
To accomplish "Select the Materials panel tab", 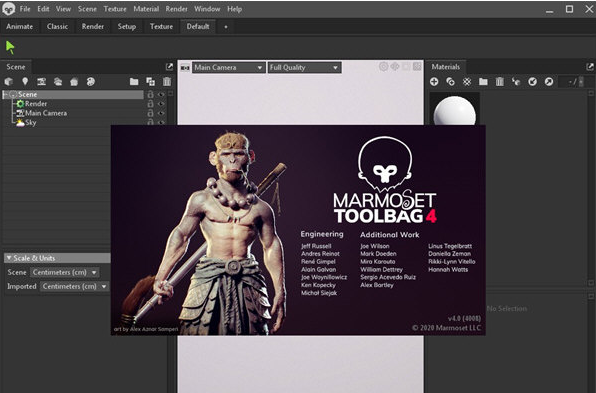I will click(x=446, y=67).
